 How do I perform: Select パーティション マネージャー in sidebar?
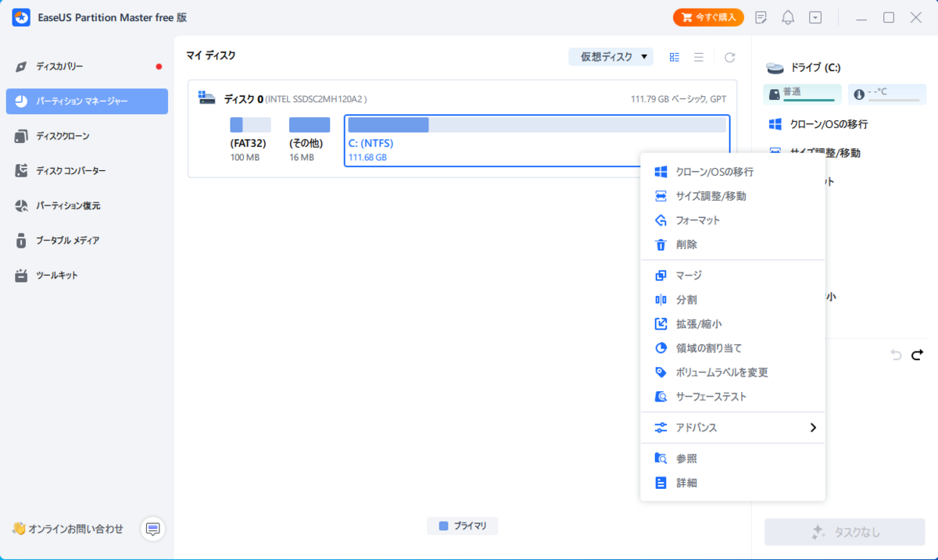point(87,102)
